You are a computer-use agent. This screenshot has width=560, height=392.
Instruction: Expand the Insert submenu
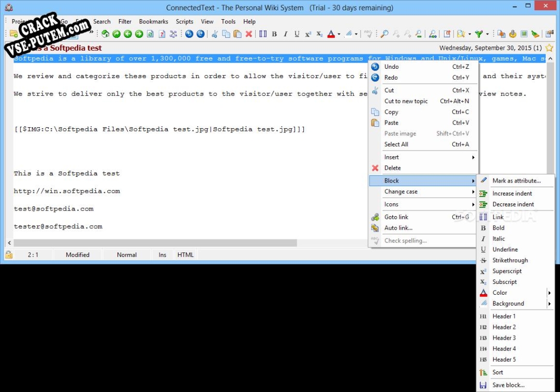(x=473, y=157)
